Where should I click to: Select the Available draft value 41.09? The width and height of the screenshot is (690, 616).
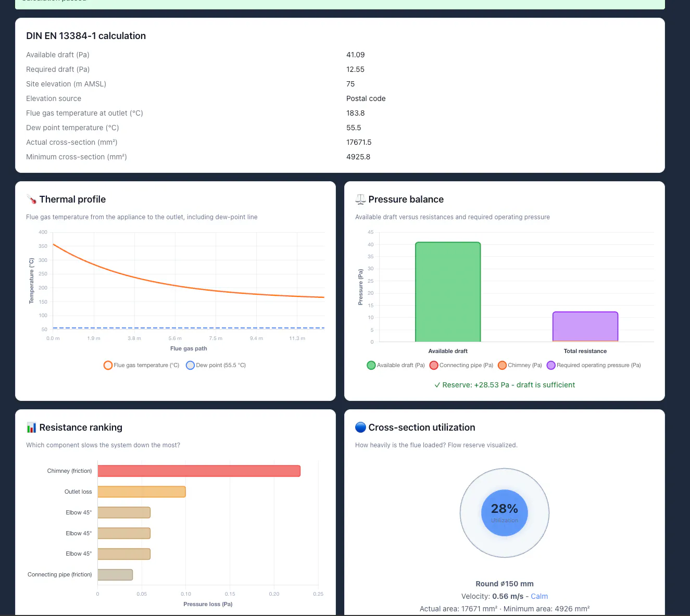(356, 55)
